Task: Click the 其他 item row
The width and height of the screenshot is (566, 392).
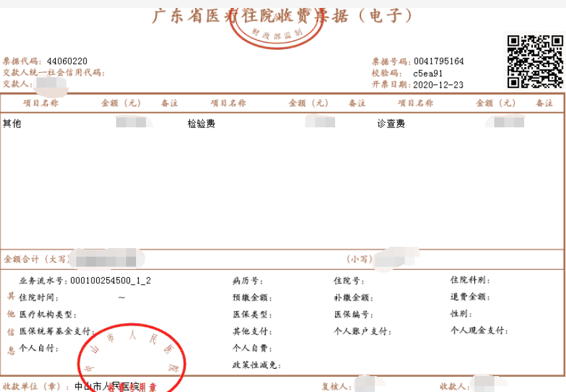Action: (12, 123)
